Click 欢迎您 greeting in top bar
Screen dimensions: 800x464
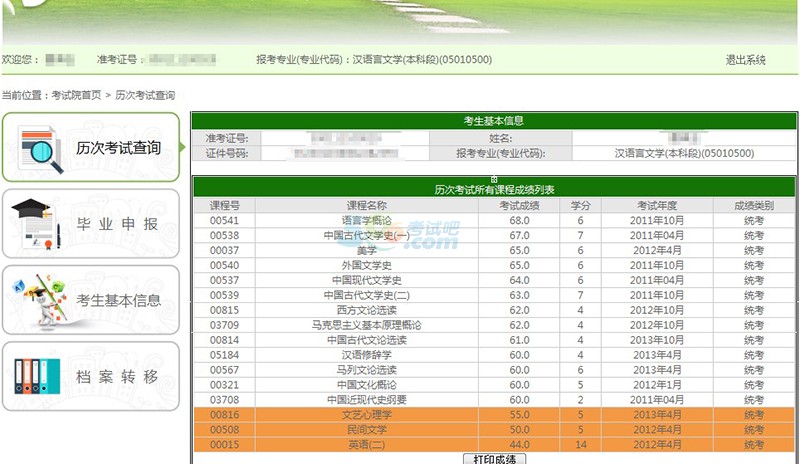(x=20, y=60)
